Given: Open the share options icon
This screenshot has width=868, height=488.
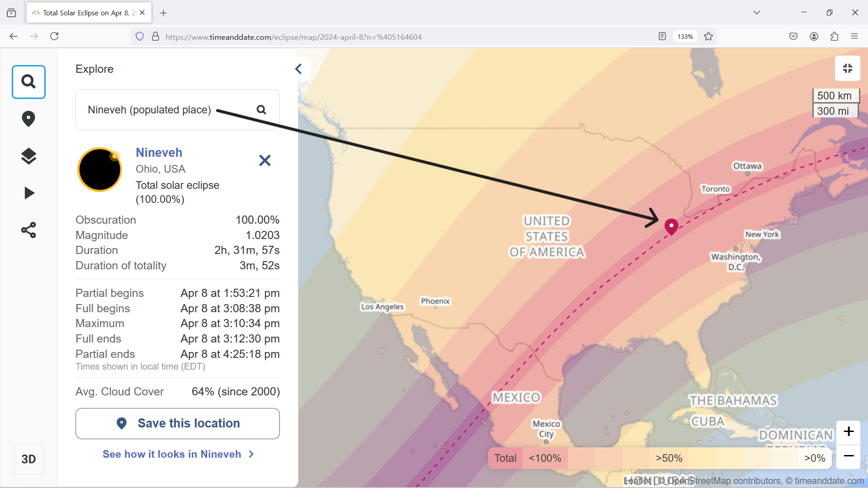Looking at the screenshot, I should pos(28,230).
